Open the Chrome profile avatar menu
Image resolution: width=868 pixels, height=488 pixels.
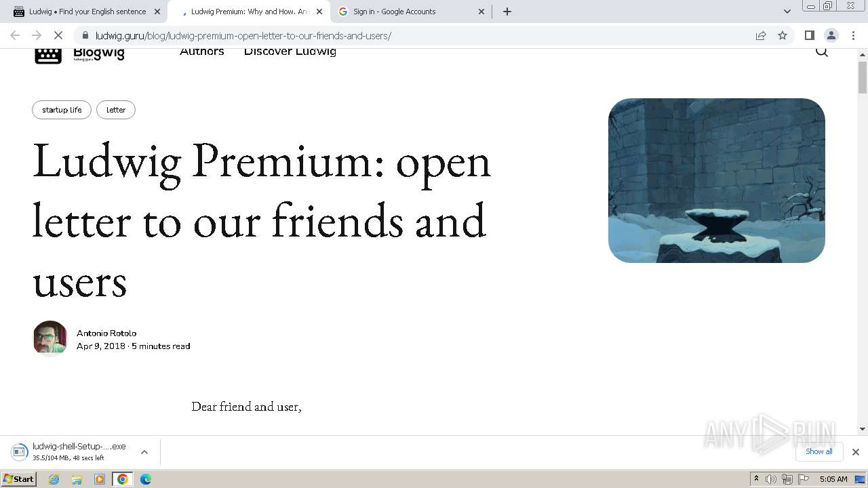click(831, 35)
